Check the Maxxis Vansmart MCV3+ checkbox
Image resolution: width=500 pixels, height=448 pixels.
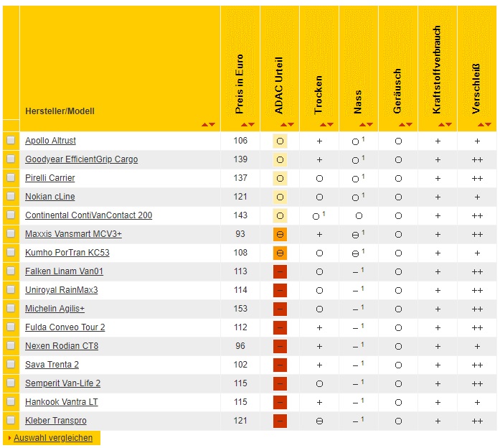[x=11, y=233]
